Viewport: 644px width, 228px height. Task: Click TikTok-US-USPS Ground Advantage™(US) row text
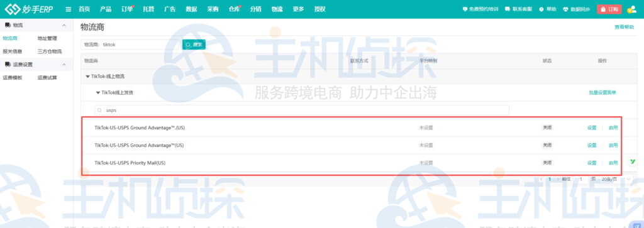139,145
